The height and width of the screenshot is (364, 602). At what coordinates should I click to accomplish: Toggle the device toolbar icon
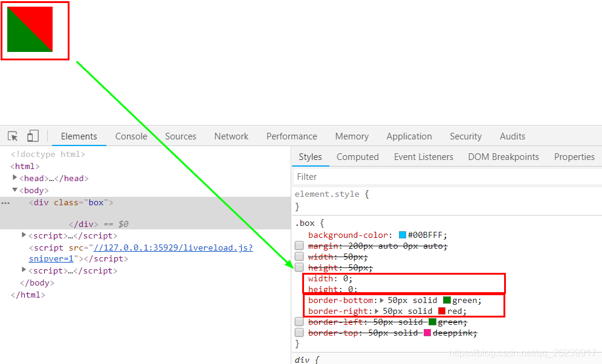click(33, 136)
